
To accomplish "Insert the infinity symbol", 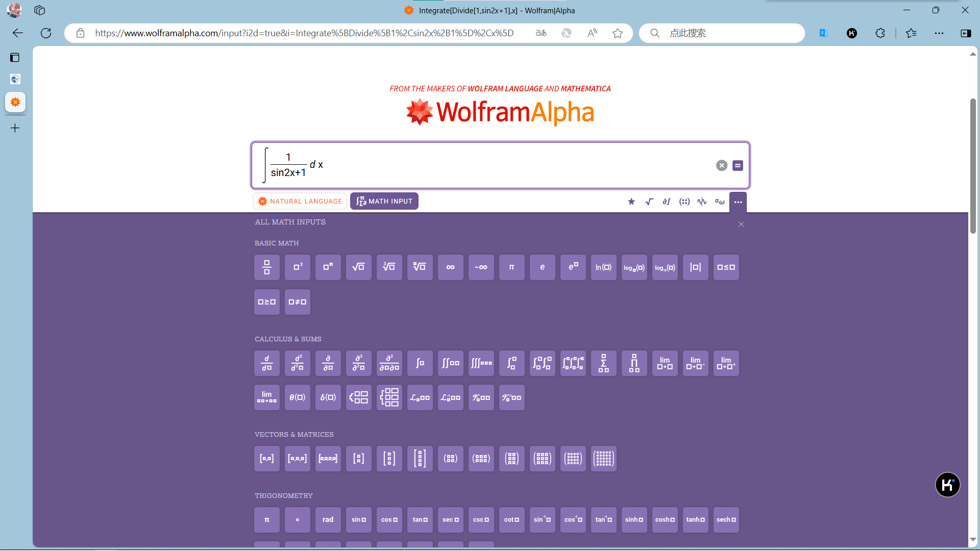I will click(450, 267).
